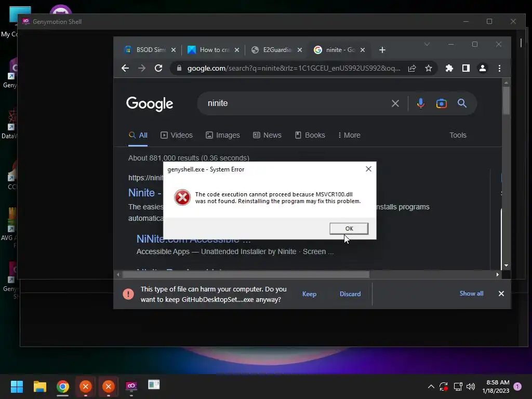Switch to Books results
532x399 pixels.
tap(310, 136)
